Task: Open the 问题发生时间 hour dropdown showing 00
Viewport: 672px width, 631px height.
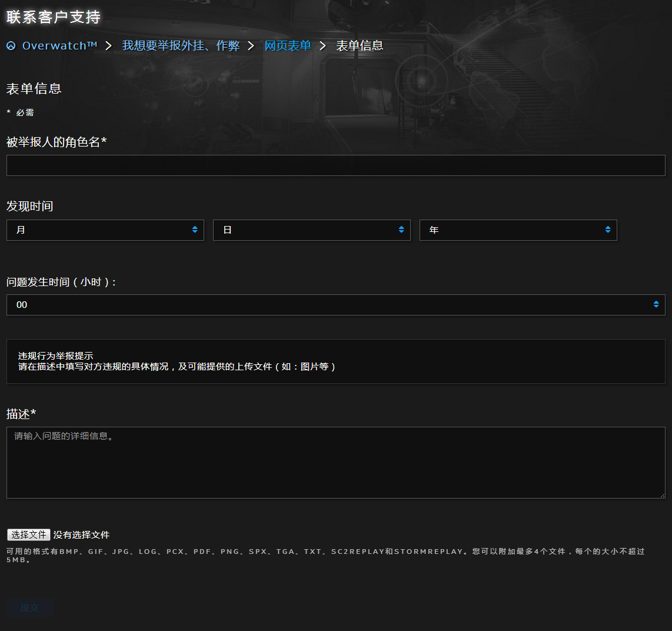Action: (335, 305)
